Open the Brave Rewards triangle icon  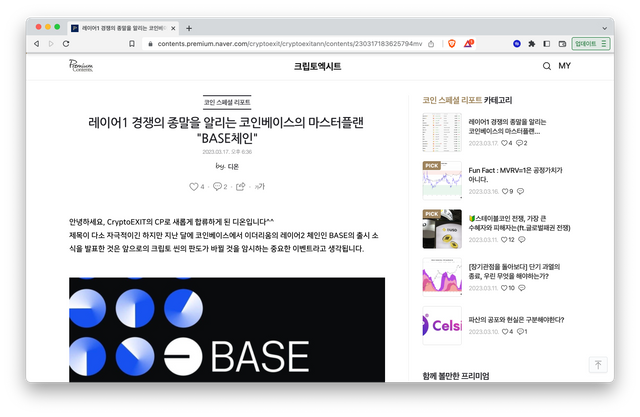coord(468,43)
